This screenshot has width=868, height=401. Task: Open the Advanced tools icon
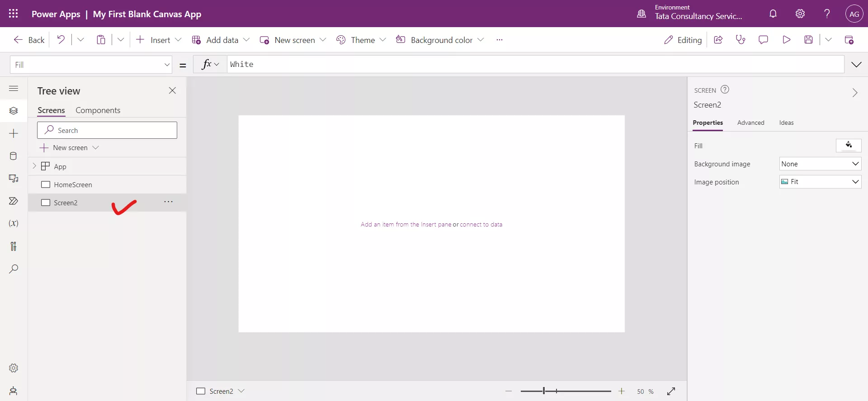point(14,246)
